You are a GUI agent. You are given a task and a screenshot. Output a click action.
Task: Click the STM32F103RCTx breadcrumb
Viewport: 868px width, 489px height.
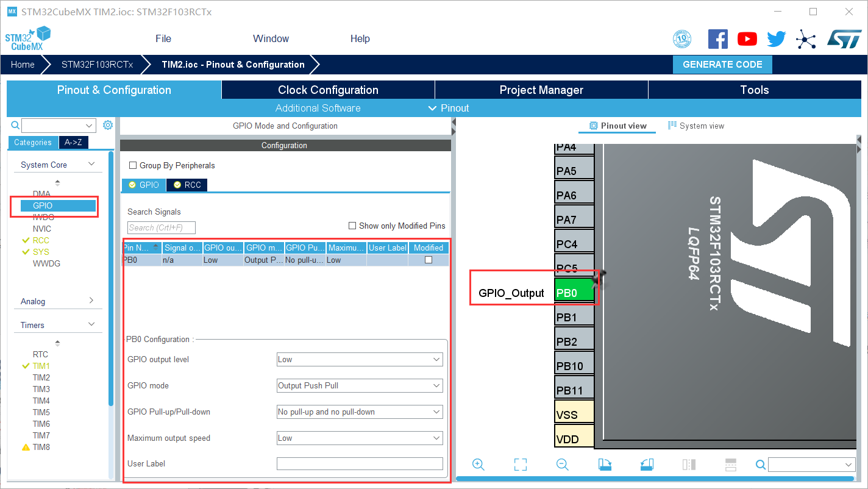coord(97,65)
